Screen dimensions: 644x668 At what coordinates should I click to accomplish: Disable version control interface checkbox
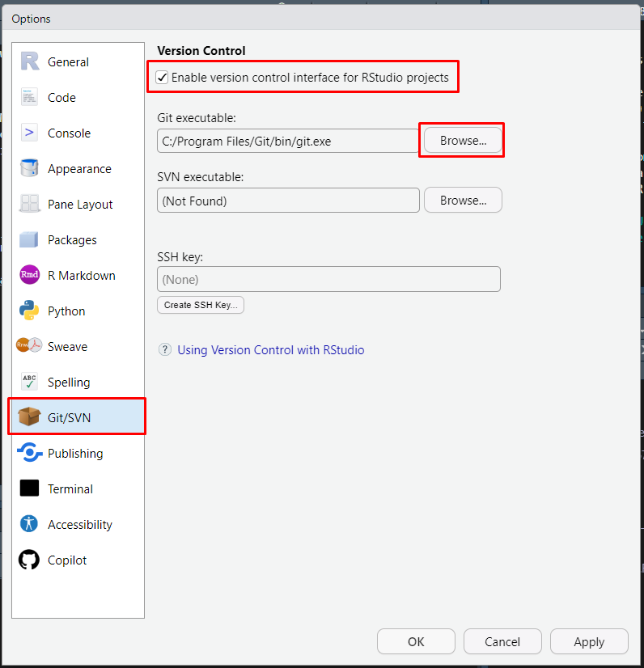click(x=163, y=78)
